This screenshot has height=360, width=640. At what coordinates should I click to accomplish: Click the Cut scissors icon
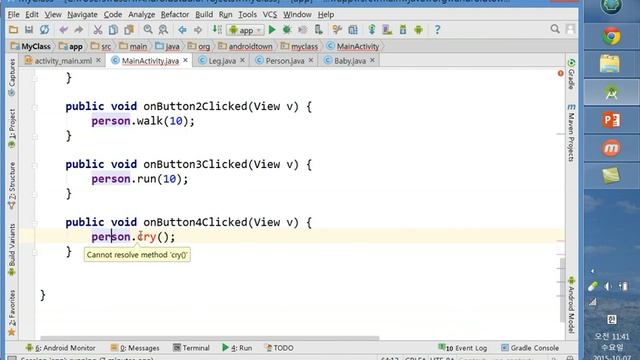click(x=98, y=30)
